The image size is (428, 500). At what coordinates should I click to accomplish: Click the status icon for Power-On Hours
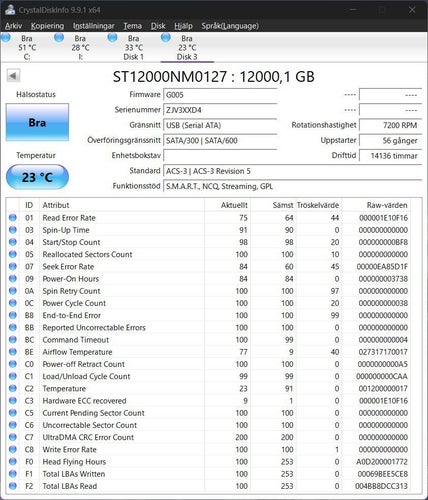tap(13, 279)
